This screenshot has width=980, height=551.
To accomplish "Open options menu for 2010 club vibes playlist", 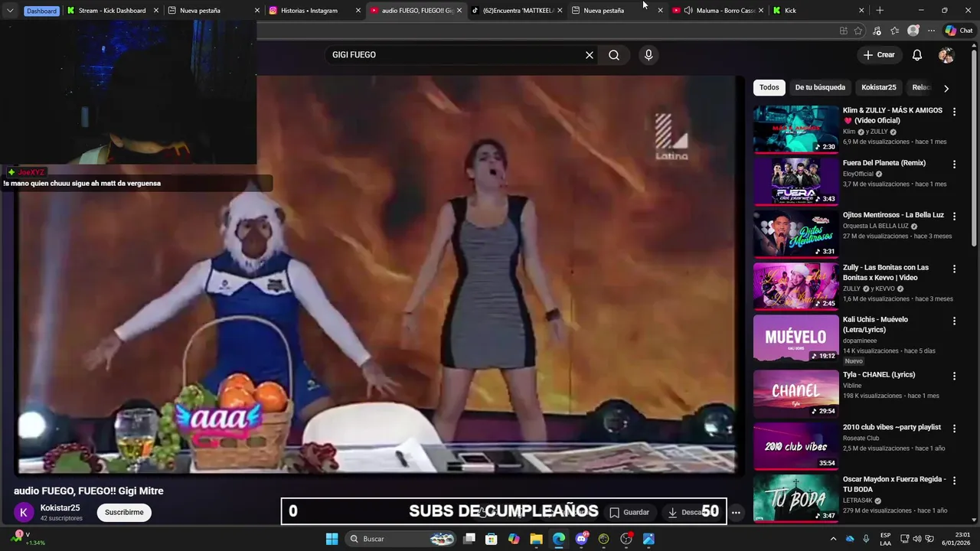I will click(954, 429).
